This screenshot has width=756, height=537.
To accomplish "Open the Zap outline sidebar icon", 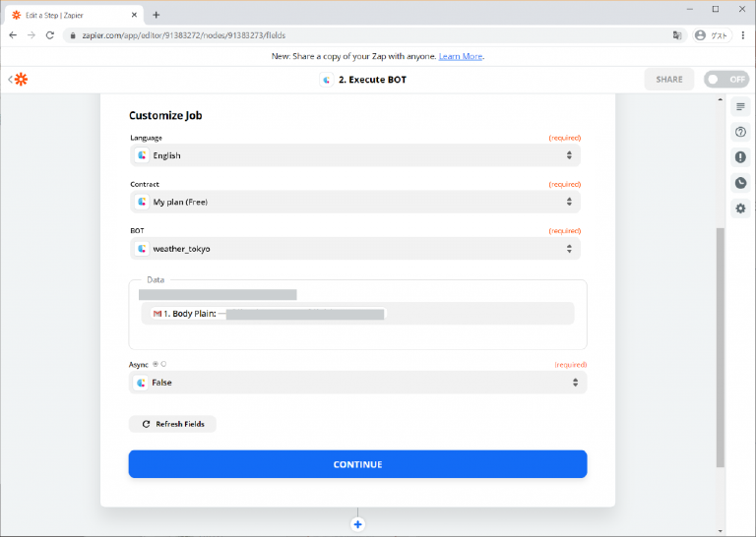I will [x=740, y=106].
